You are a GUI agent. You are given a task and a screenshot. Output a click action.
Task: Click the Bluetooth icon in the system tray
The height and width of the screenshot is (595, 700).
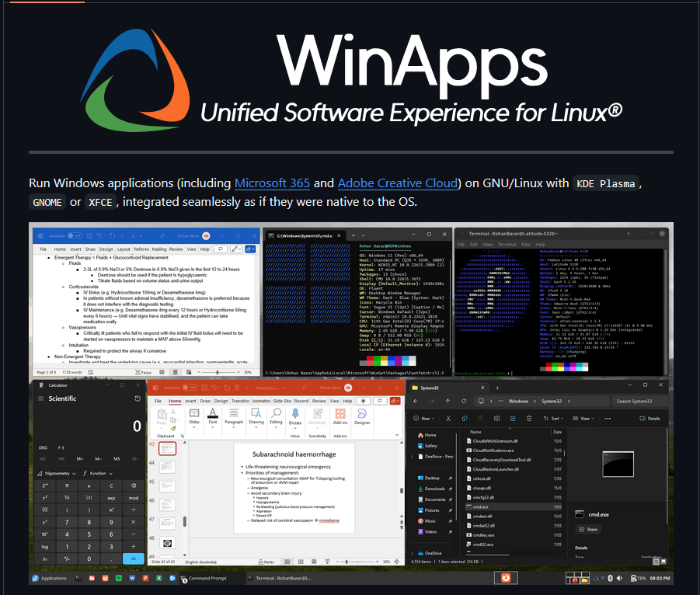610,579
